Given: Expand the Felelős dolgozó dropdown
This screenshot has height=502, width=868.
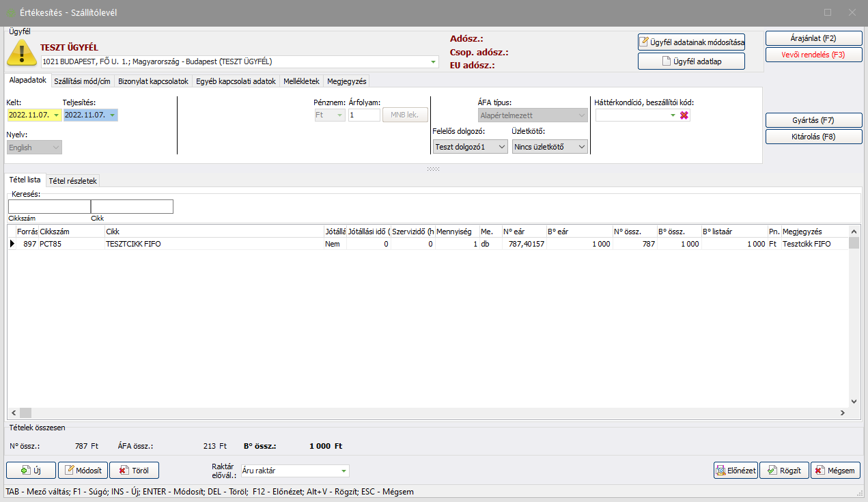Looking at the screenshot, I should [502, 147].
